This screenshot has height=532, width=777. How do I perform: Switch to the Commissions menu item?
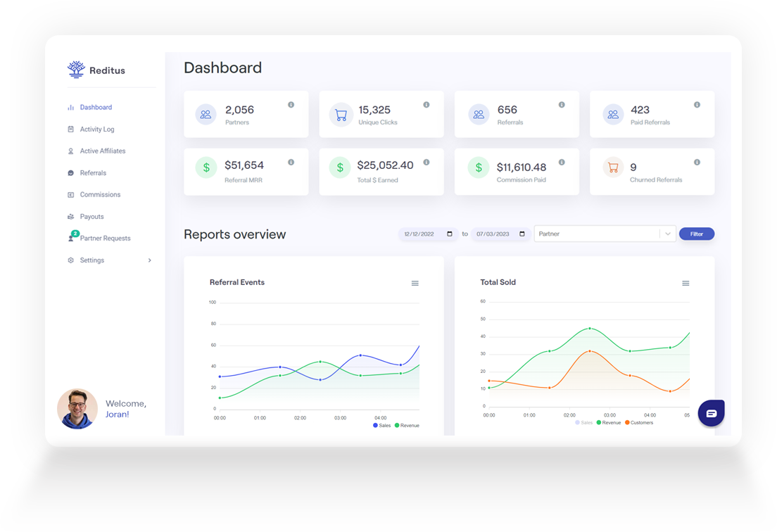99,194
